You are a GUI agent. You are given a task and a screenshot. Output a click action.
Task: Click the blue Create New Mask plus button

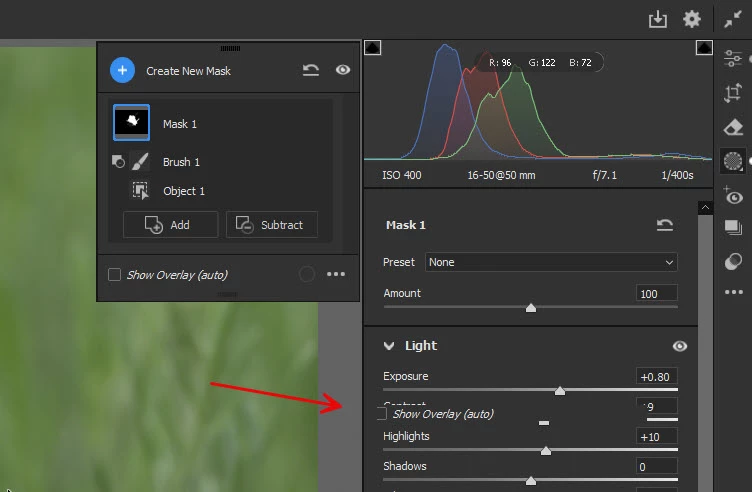click(122, 70)
